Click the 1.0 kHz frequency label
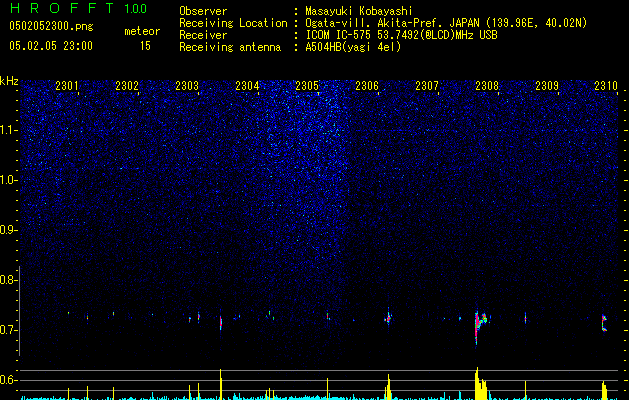 point(8,180)
